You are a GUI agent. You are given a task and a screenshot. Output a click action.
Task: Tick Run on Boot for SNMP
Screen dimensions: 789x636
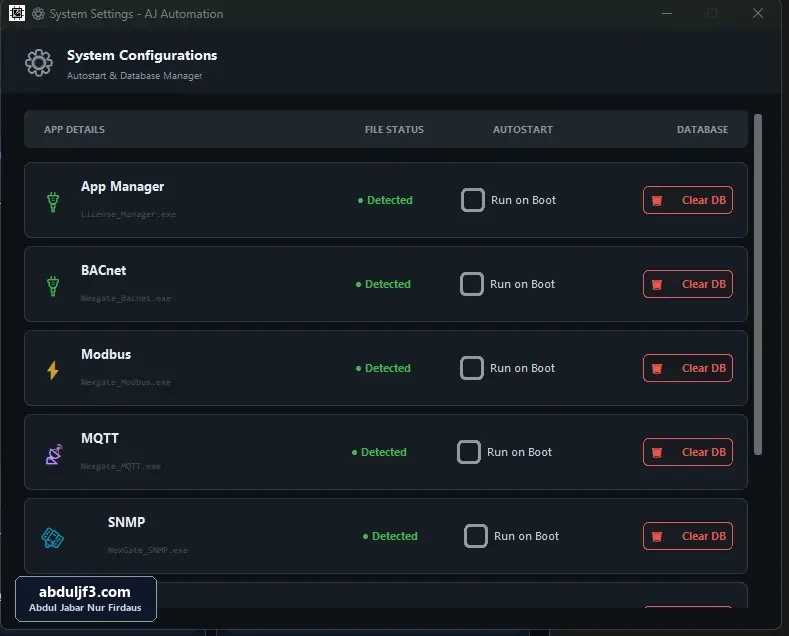(x=476, y=536)
